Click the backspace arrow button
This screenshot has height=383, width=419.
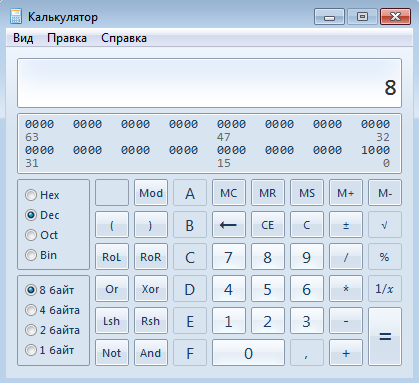click(229, 225)
